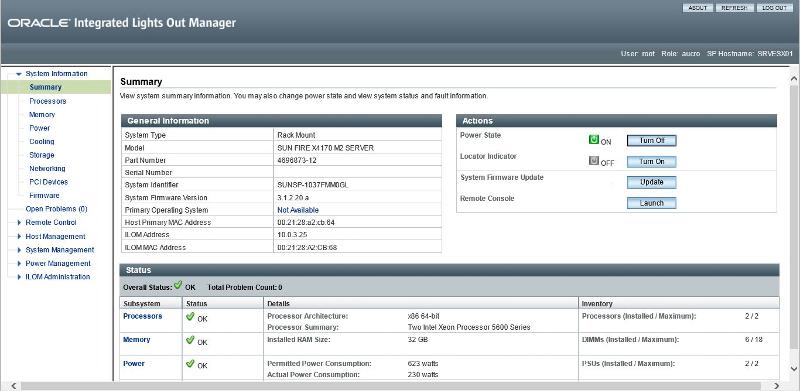Click the vertical scrollbar up arrow

tap(794, 79)
